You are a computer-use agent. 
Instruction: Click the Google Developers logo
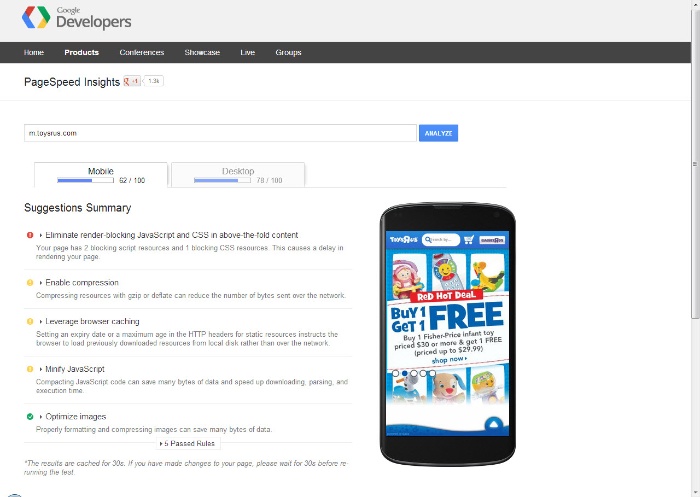pos(76,18)
